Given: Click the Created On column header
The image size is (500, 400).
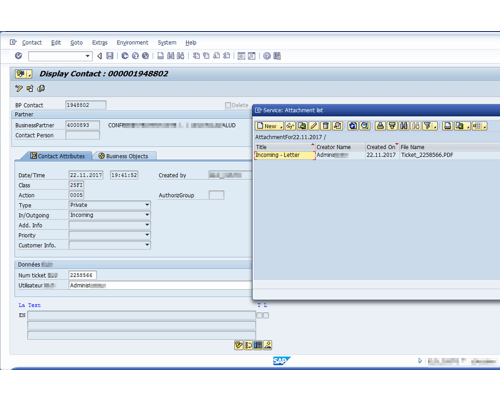Looking at the screenshot, I should (382, 147).
